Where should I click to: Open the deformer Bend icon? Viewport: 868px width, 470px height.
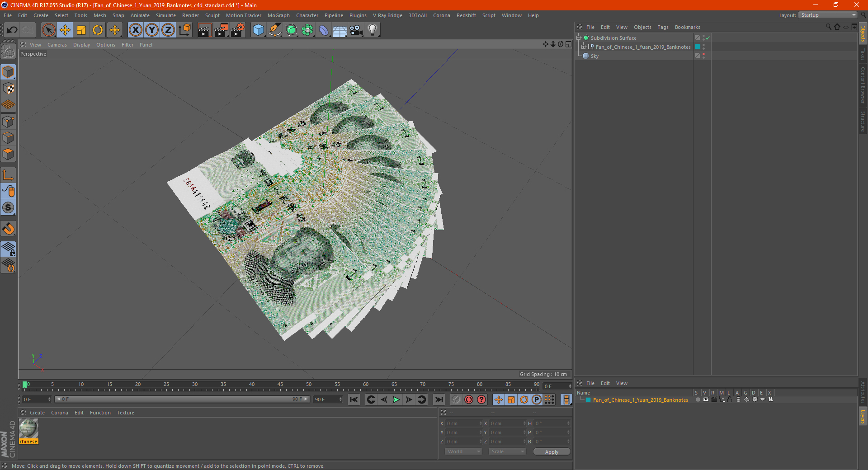[x=324, y=30]
